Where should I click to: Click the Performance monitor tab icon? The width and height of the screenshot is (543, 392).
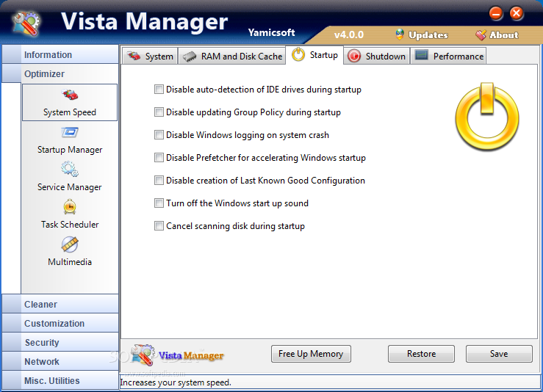tap(422, 55)
